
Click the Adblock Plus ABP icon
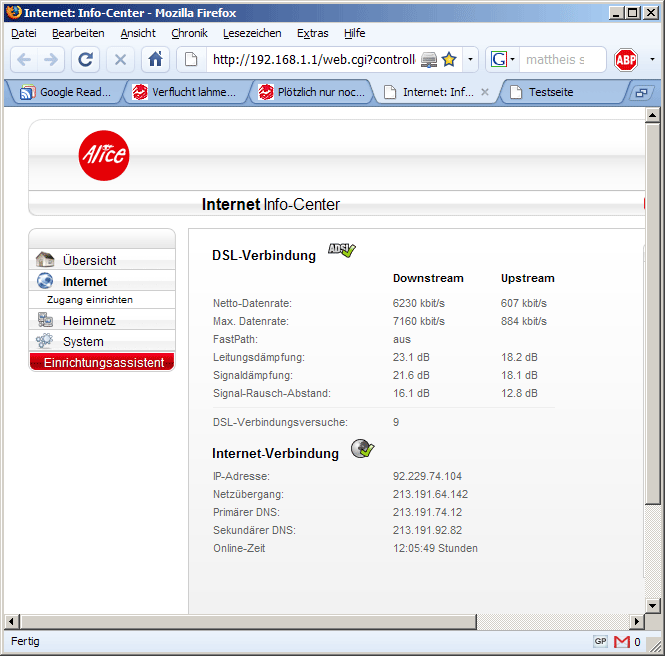(x=626, y=59)
